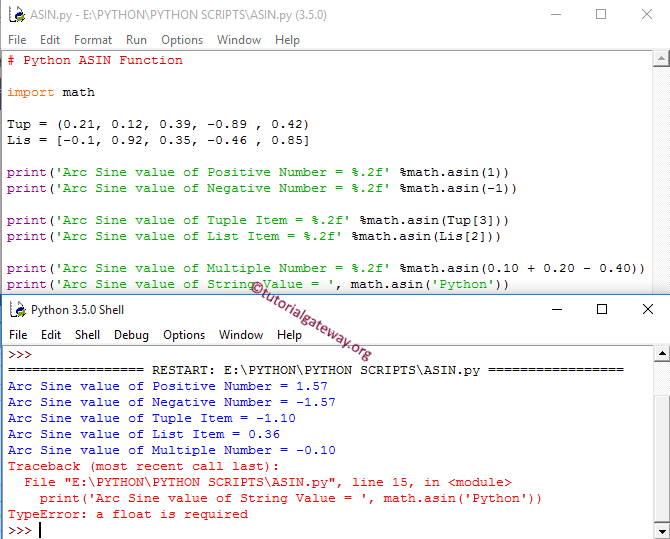Viewport: 670px width, 539px height.
Task: Open Window menu in ASIN.py editor
Action: click(x=239, y=40)
